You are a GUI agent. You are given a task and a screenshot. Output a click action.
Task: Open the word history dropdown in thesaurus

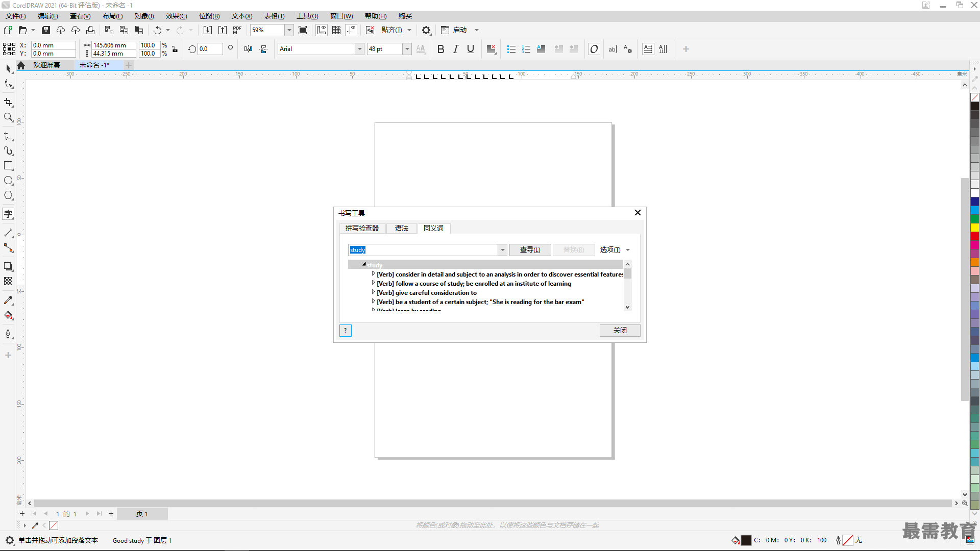pyautogui.click(x=502, y=250)
